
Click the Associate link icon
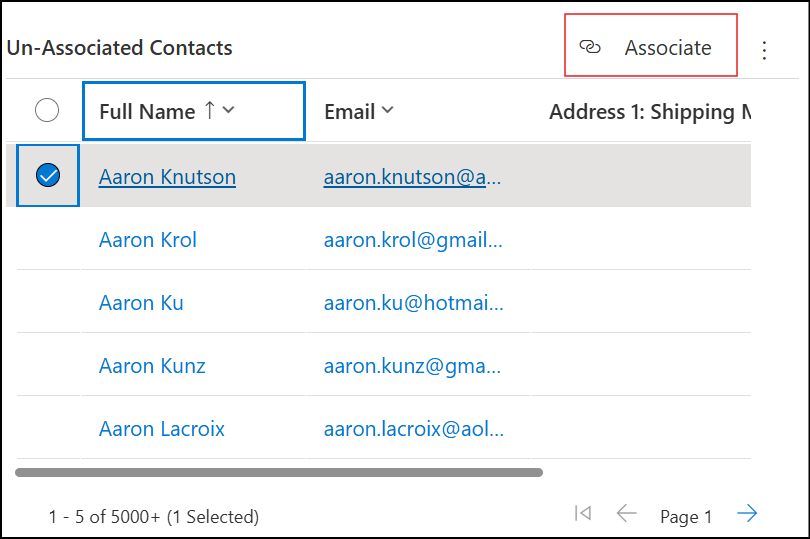[x=589, y=47]
